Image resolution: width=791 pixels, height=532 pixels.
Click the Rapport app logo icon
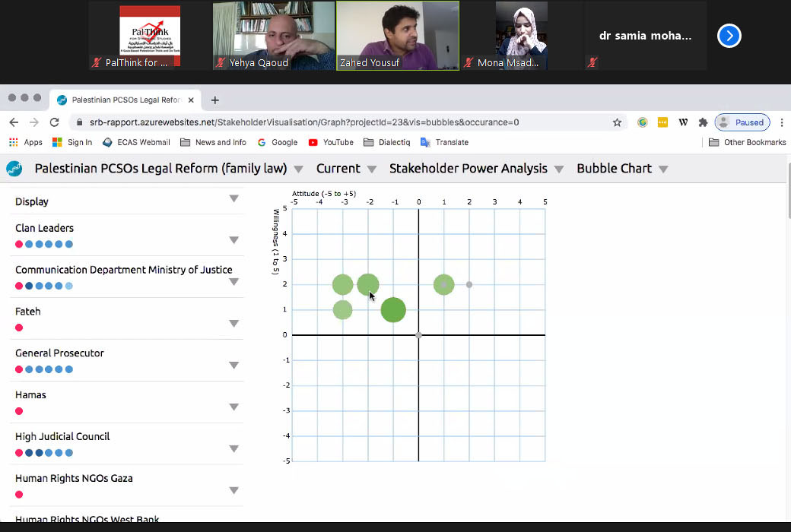14,169
